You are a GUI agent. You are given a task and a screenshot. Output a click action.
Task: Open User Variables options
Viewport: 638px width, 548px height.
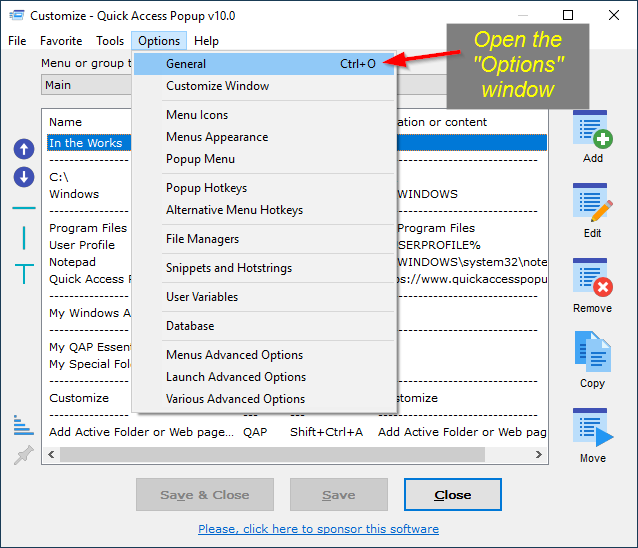(264, 297)
